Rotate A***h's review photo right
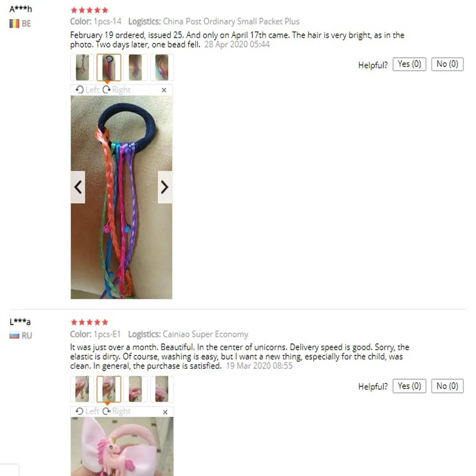 point(117,89)
